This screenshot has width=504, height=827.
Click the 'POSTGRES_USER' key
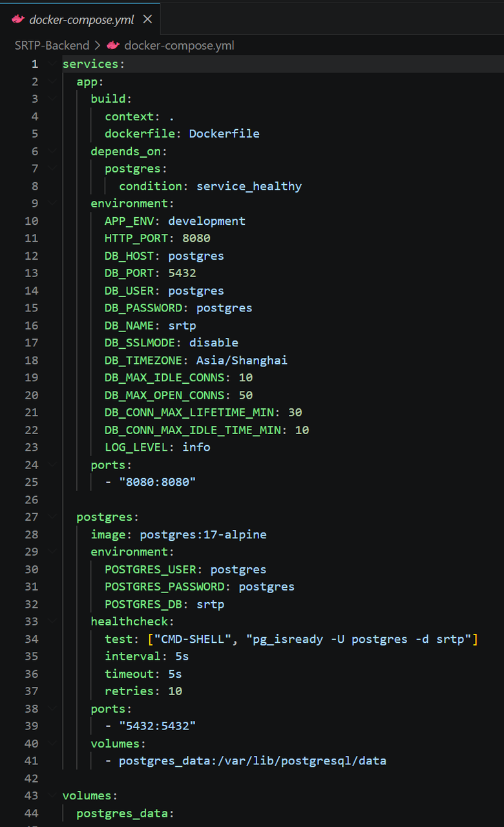151,570
